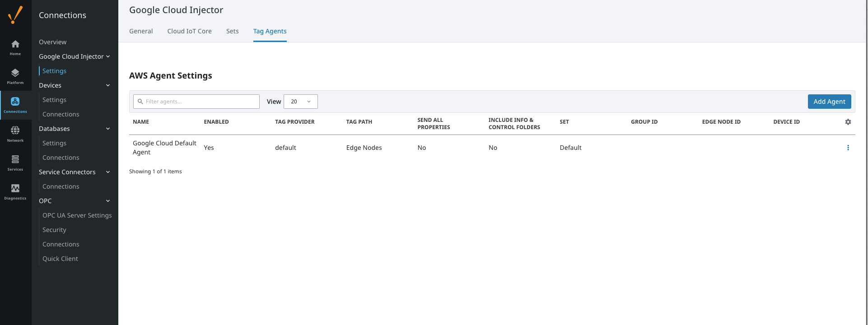868x325 pixels.
Task: Click the Ignition logo icon
Action: click(x=15, y=15)
